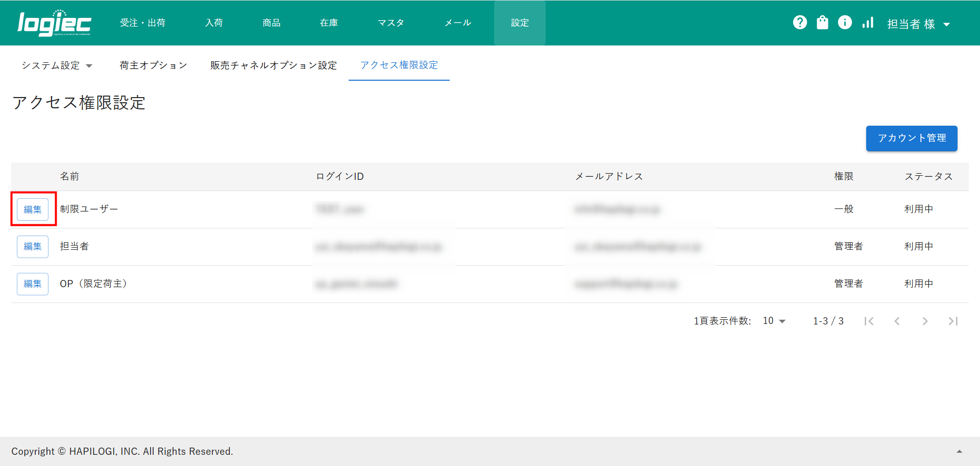Image resolution: width=980 pixels, height=466 pixels.
Task: Jump to the first page of results
Action: (869, 321)
